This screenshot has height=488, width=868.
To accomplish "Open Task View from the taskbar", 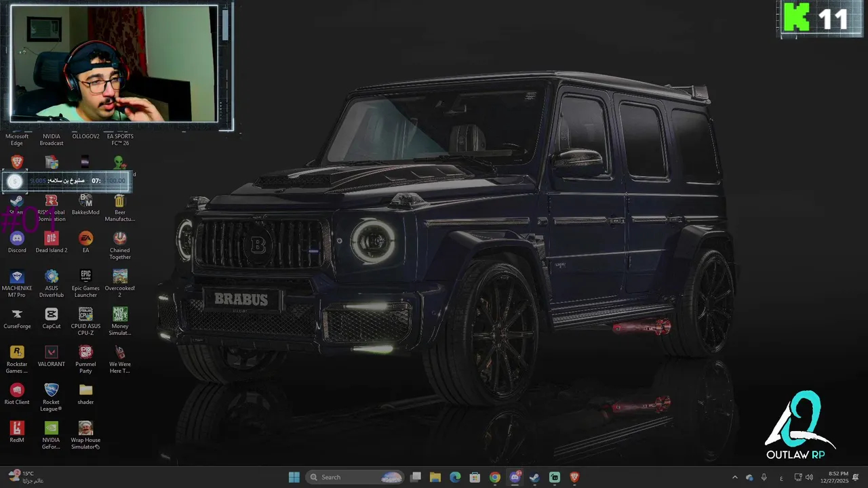I will coord(416,477).
